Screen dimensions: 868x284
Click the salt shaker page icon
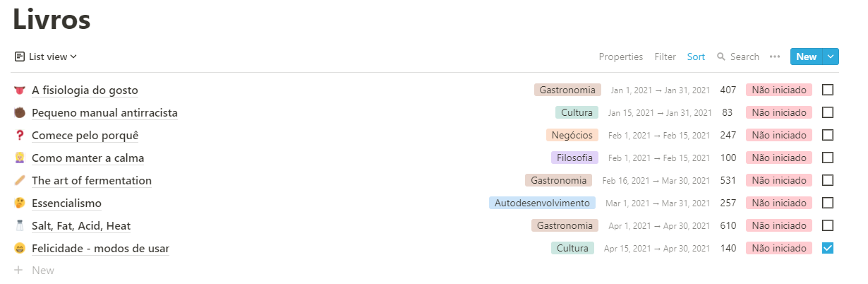pos(19,226)
